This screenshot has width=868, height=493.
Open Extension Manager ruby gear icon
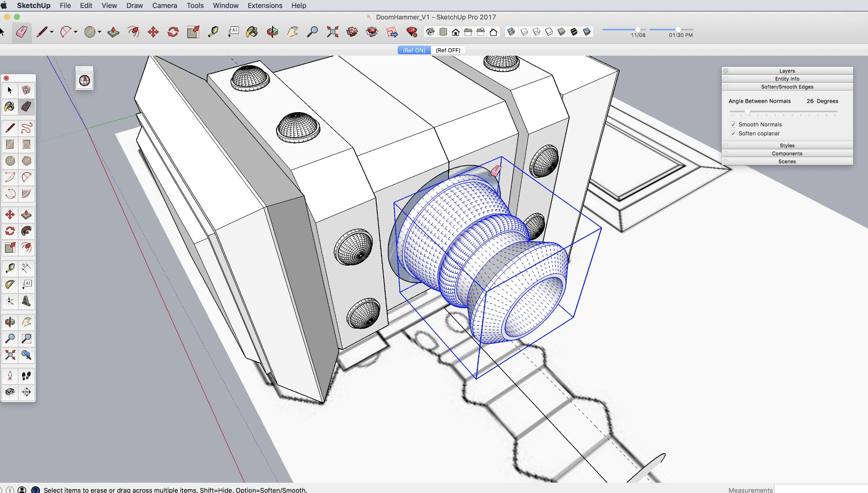point(411,32)
